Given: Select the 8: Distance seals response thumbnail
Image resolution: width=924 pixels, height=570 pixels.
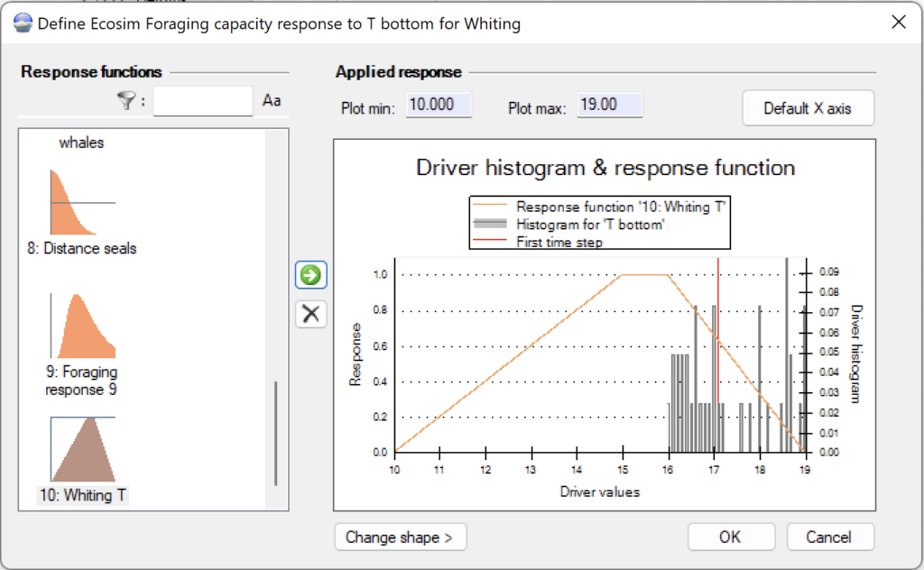Looking at the screenshot, I should [82, 203].
